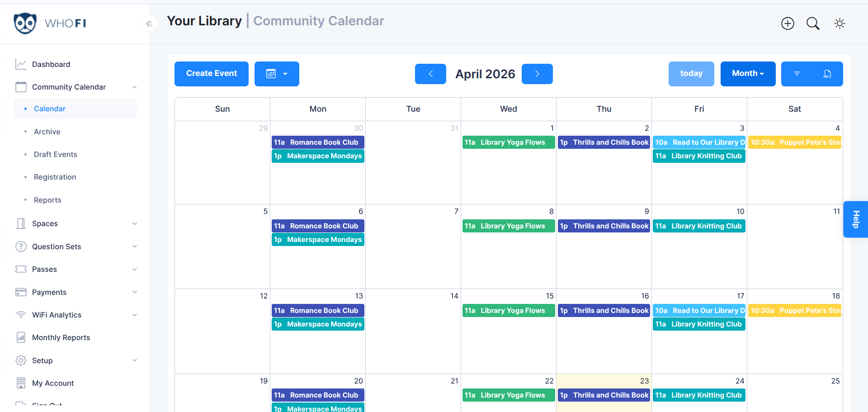Open the Archive submenu item

47,132
